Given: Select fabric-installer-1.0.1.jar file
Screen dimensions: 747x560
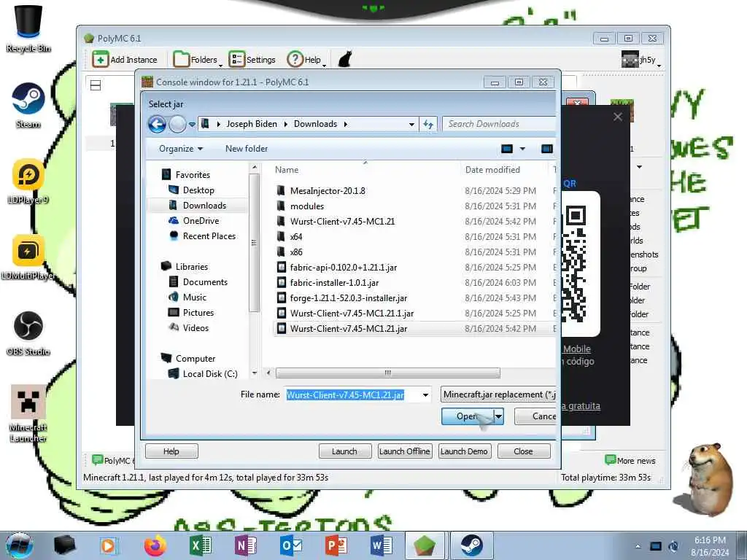Looking at the screenshot, I should (334, 282).
